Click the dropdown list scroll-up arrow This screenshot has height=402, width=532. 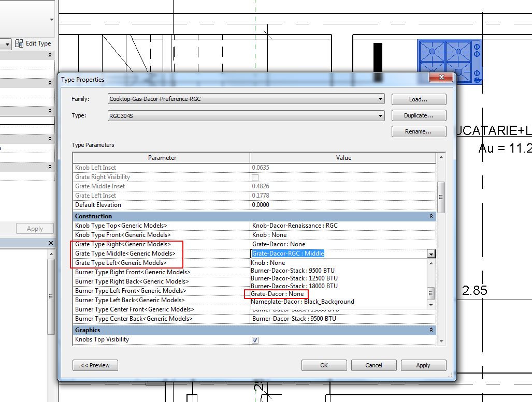click(x=430, y=263)
